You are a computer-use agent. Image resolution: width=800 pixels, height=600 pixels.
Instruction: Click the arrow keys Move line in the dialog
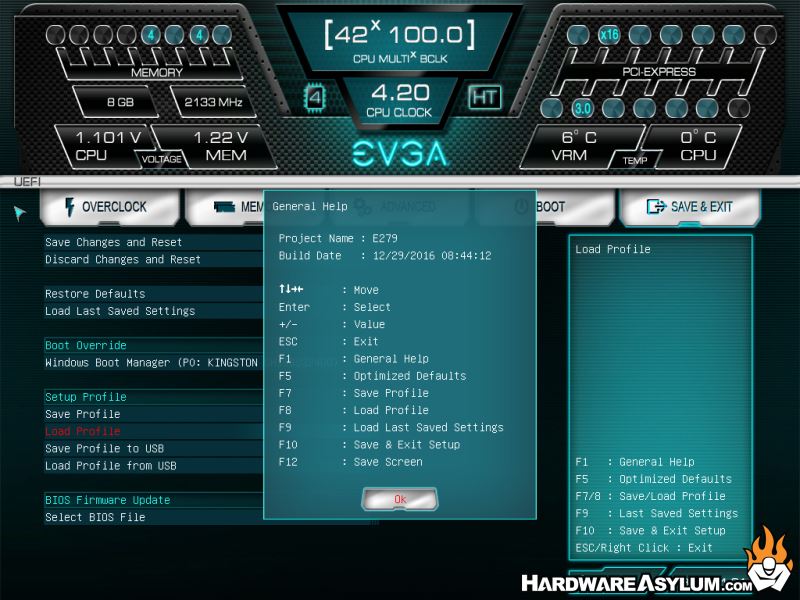pos(329,290)
